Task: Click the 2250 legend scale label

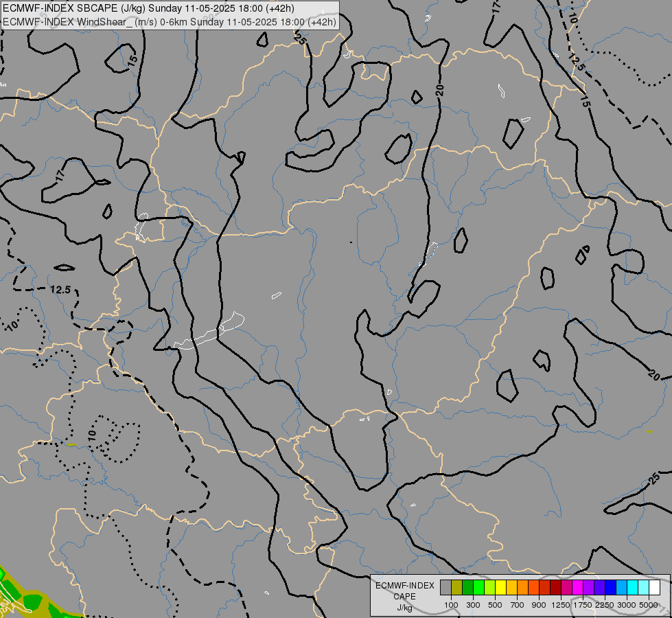Action: [x=605, y=605]
